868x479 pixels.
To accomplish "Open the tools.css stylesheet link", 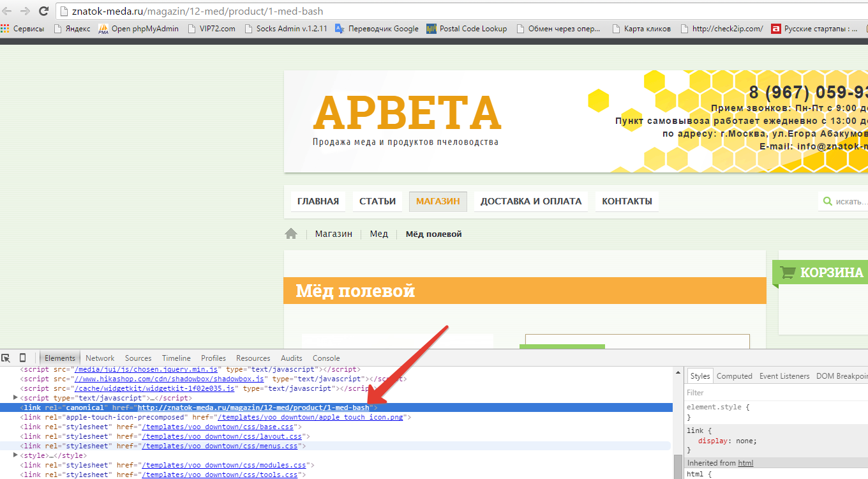I will [x=220, y=475].
